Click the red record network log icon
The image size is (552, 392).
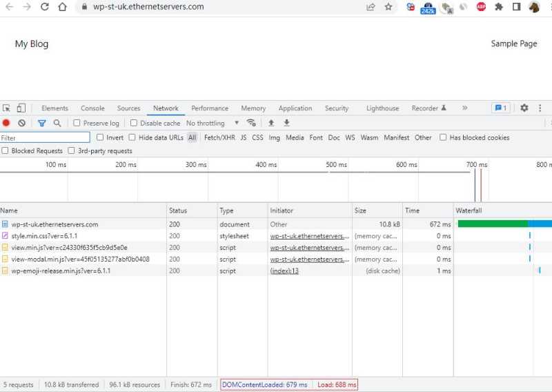[6, 123]
